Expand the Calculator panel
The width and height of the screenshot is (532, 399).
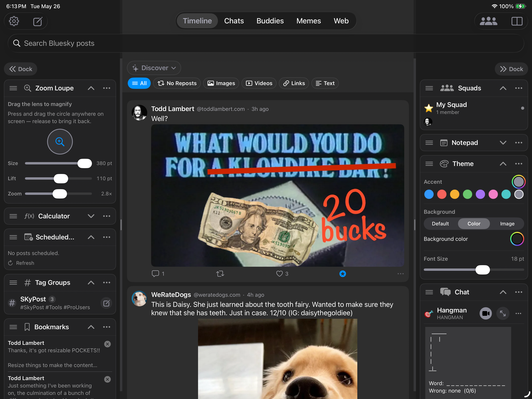(x=91, y=216)
